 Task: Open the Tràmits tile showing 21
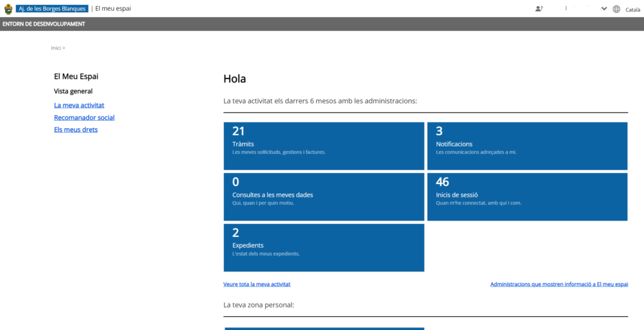coord(324,146)
